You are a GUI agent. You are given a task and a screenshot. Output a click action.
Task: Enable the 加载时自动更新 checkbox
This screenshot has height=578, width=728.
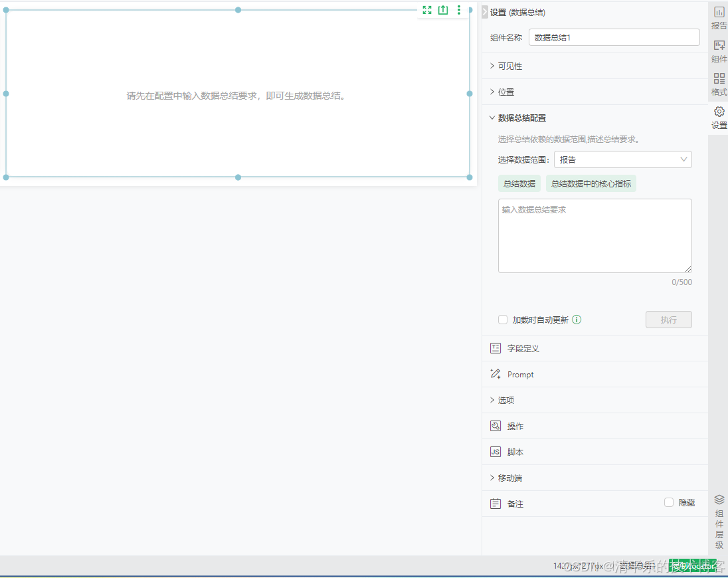tap(503, 320)
